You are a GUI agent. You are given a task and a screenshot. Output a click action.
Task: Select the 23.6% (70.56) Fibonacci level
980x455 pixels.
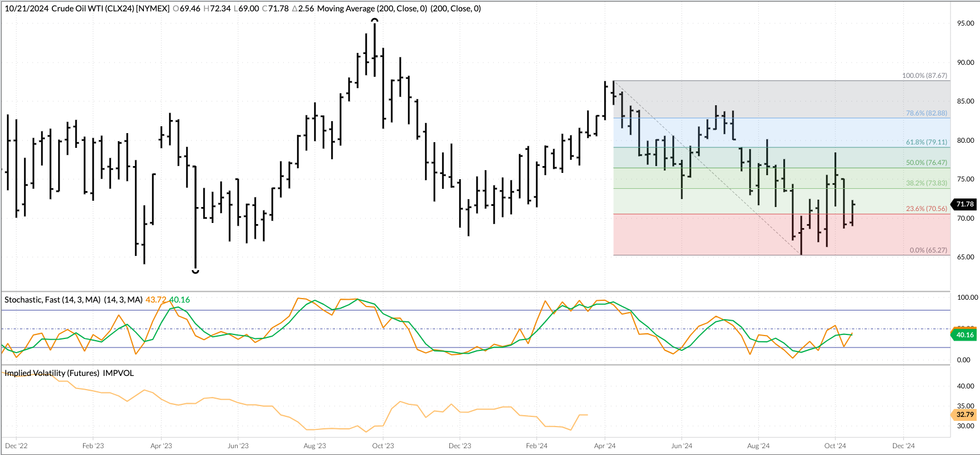926,209
